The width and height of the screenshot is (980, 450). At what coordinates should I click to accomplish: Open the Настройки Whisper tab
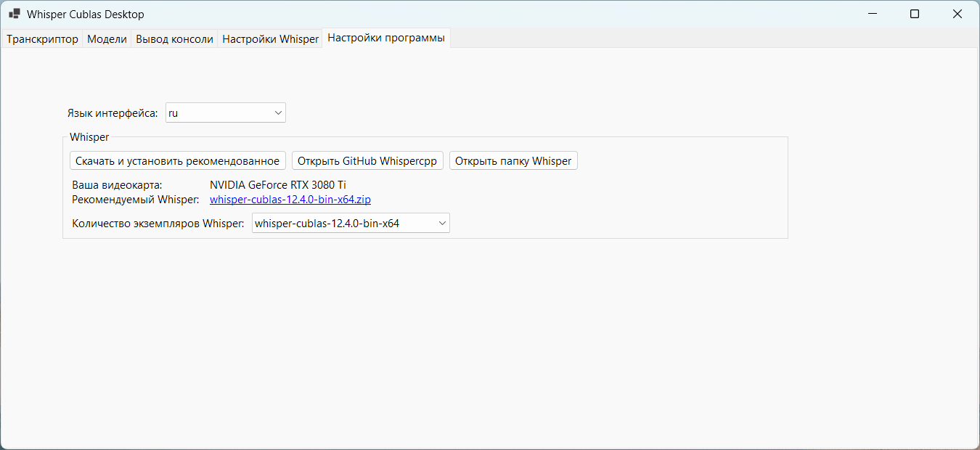pos(270,39)
